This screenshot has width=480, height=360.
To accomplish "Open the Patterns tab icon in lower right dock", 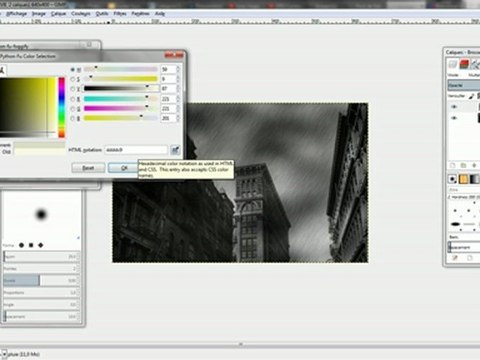I will click(x=463, y=179).
